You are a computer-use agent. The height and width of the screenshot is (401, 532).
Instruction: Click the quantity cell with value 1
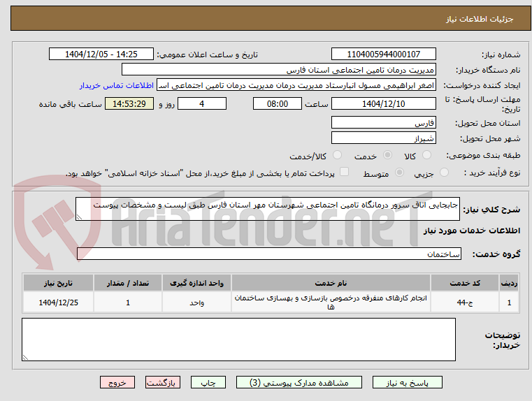click(x=128, y=302)
